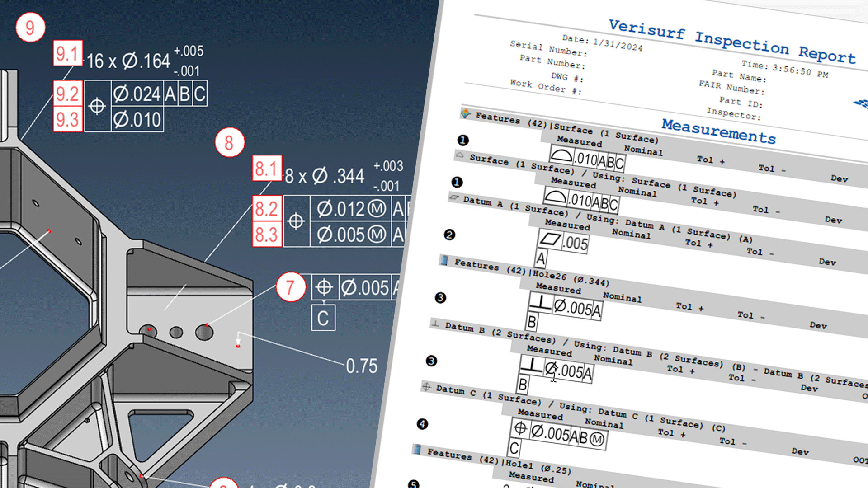Select the red 9.2 characteristic tag
Image resolution: width=868 pixels, height=488 pixels.
click(x=68, y=94)
